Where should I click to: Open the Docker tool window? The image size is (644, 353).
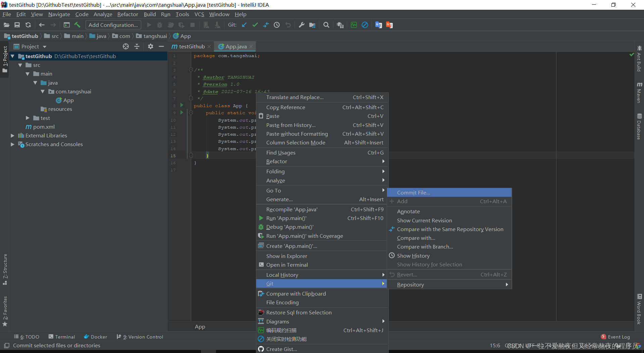coord(96,337)
